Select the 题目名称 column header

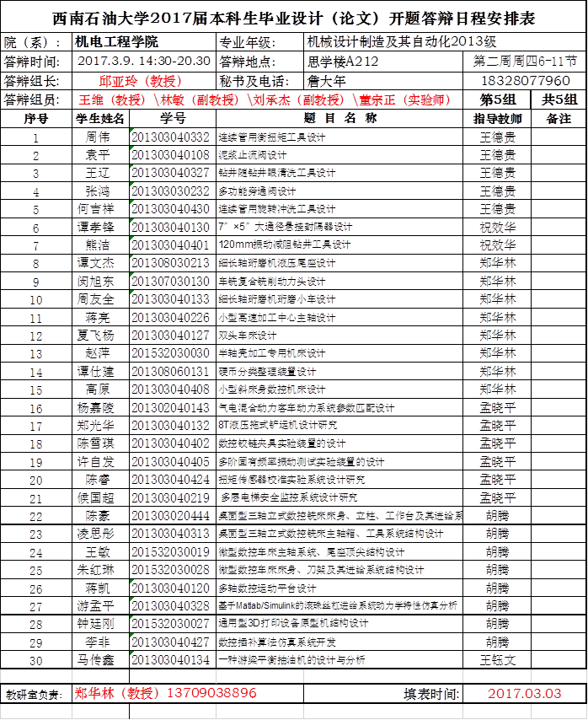[x=339, y=118]
